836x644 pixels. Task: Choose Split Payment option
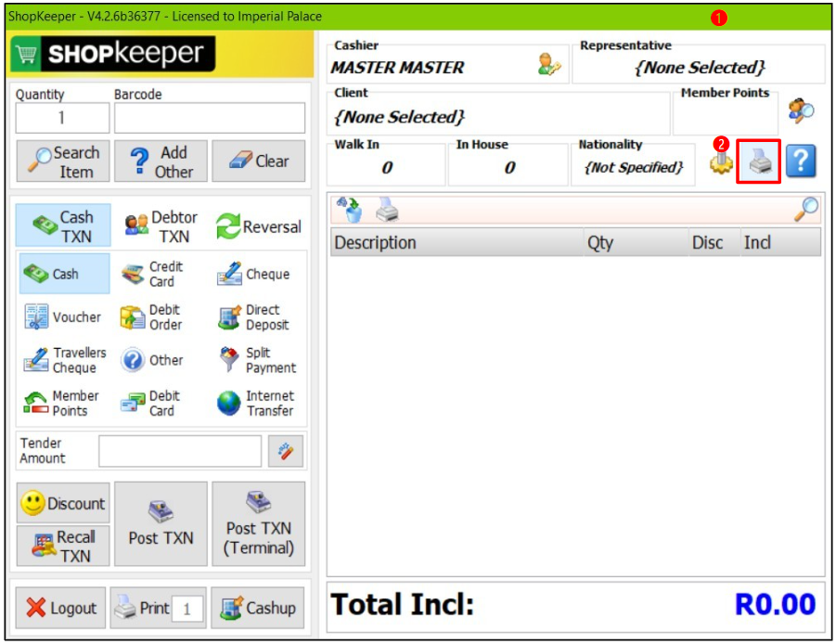point(258,360)
